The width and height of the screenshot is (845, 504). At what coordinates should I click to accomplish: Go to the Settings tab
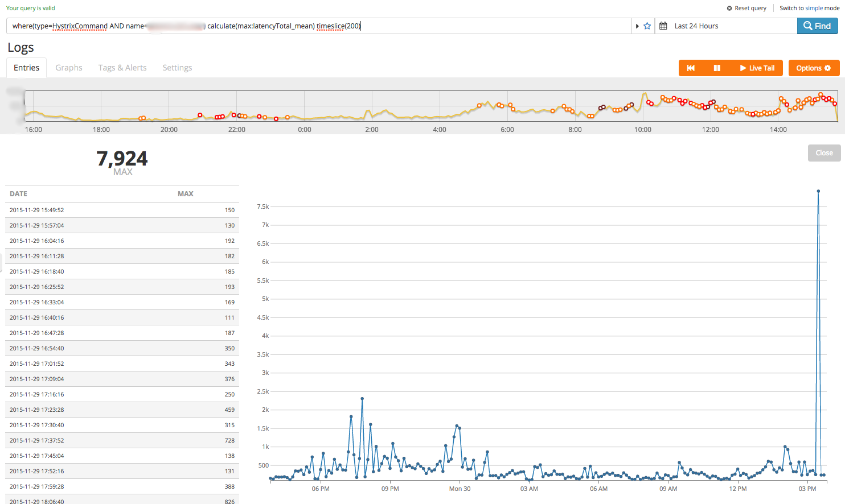coord(177,68)
